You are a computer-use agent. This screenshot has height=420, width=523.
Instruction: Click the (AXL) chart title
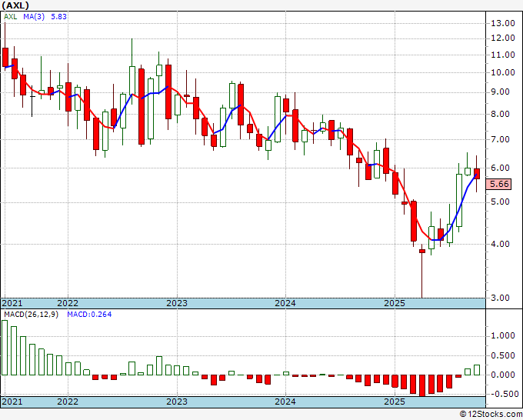click(15, 5)
